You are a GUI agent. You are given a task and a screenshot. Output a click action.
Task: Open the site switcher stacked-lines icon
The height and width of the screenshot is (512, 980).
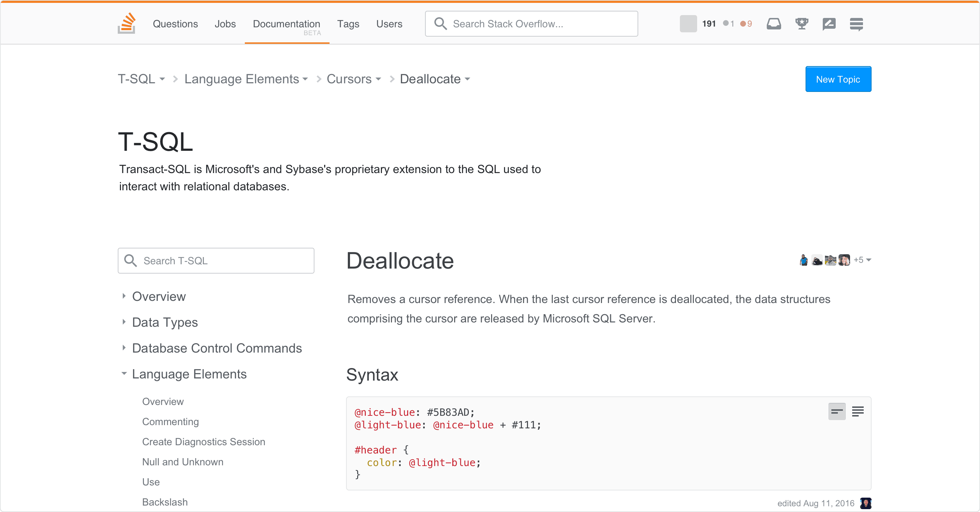tap(857, 24)
